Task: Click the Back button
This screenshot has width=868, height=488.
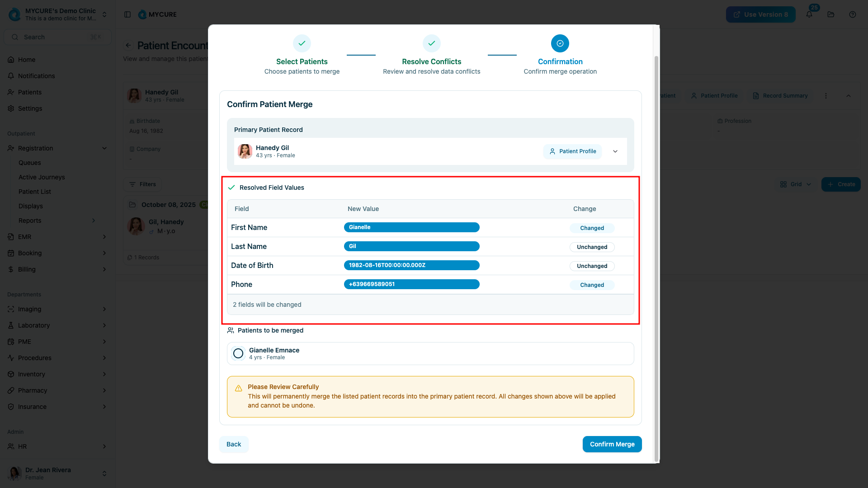Action: [234, 444]
